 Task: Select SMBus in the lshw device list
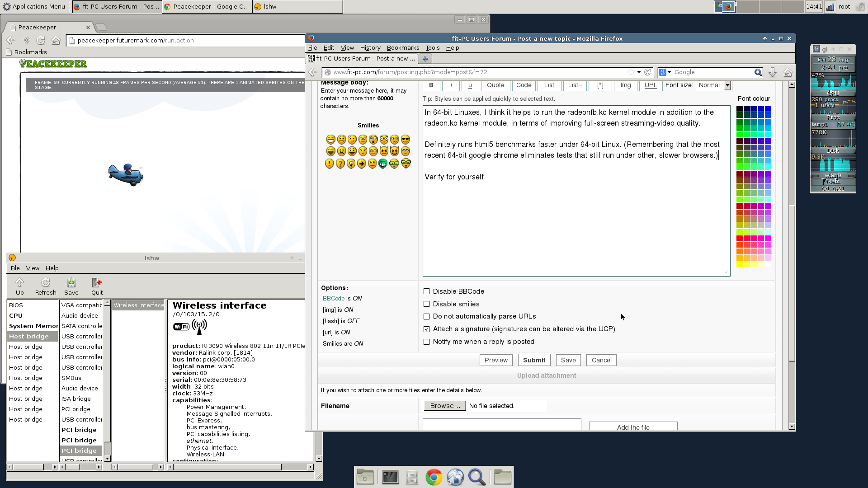[x=71, y=378]
